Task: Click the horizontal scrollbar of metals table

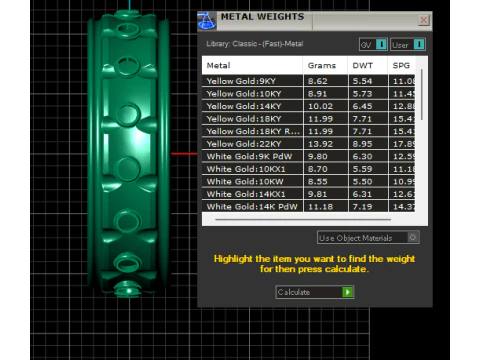Action: pyautogui.click(x=303, y=220)
